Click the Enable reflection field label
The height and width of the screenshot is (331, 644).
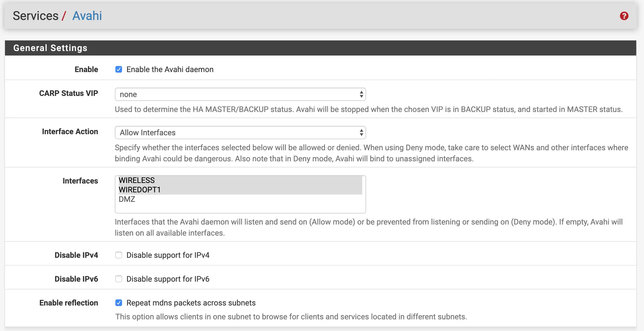tap(69, 303)
